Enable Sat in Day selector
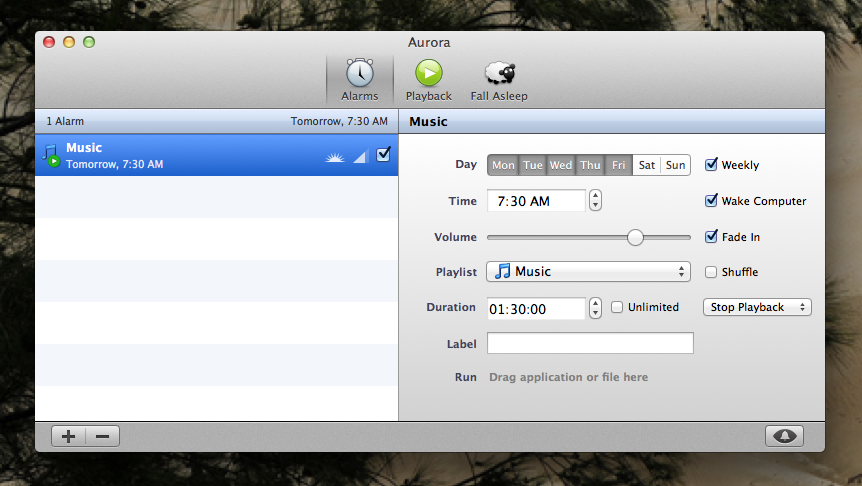This screenshot has width=862, height=486. [646, 165]
